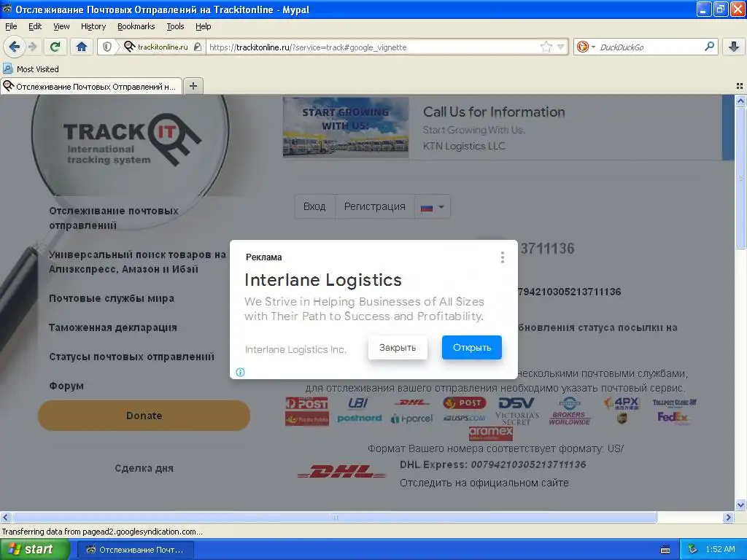Click the Вход login button
This screenshot has width=747, height=560.
coord(314,206)
